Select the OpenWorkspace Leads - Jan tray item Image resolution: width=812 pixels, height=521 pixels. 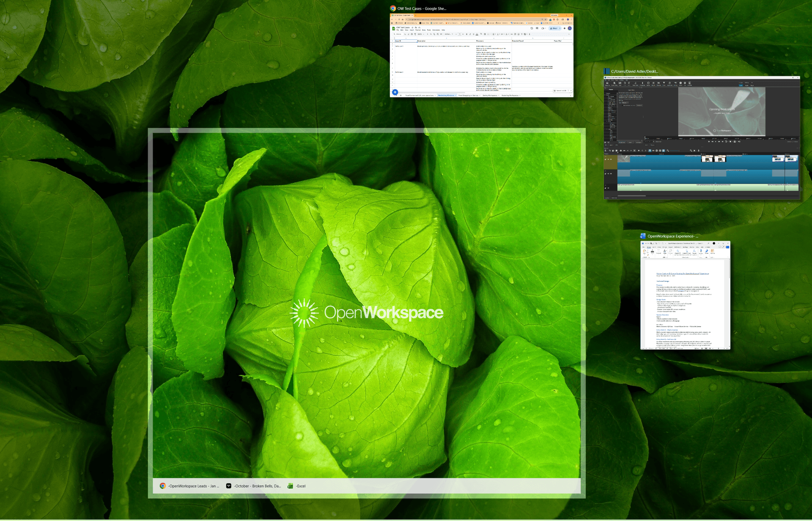point(194,486)
